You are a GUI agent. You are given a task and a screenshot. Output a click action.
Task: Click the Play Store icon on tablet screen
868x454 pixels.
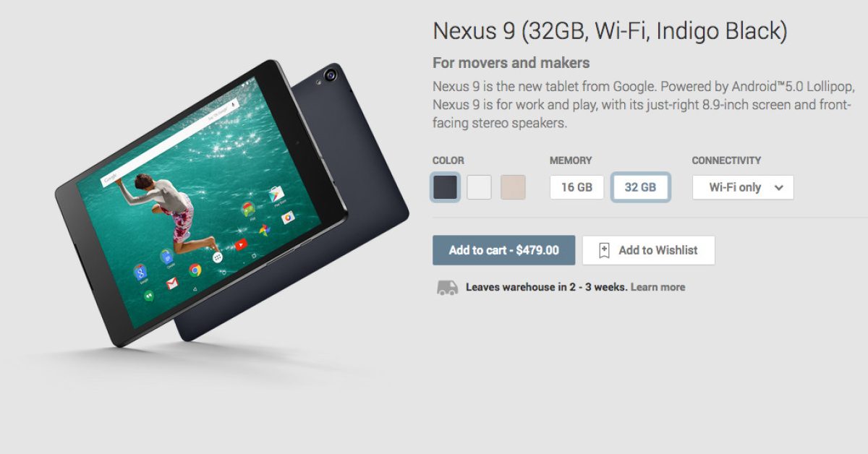276,194
